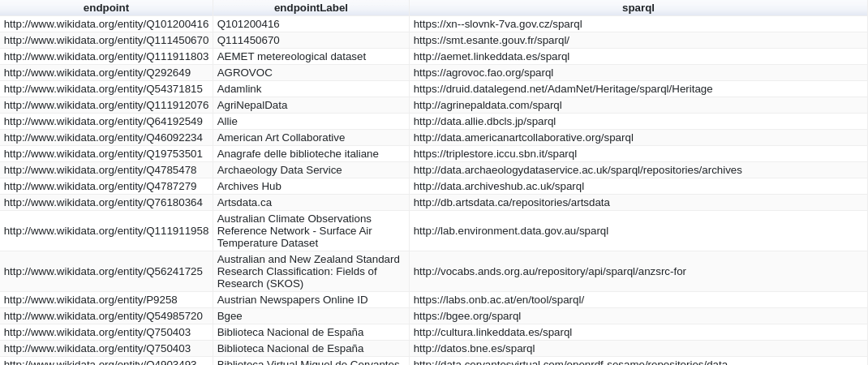This screenshot has width=868, height=365.
Task: Select Australian Climate Observations Reference Network label
Action: pyautogui.click(x=294, y=230)
